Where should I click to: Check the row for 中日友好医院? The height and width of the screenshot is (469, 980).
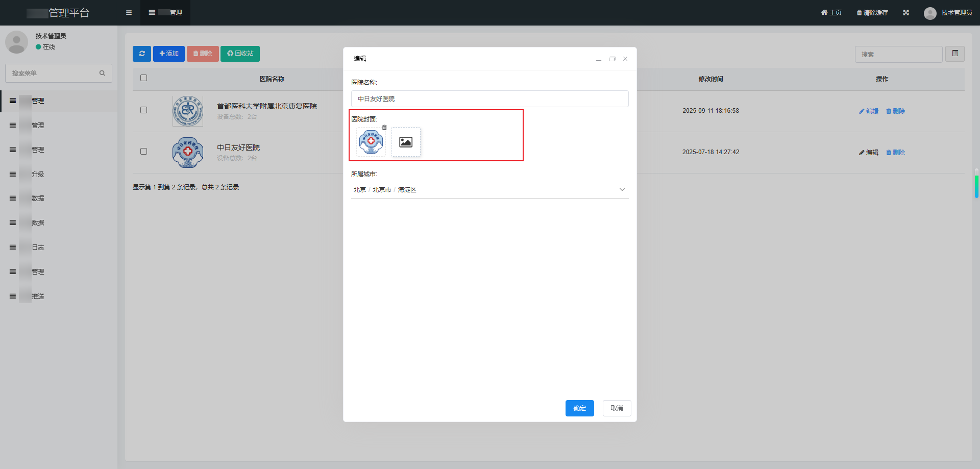[144, 152]
